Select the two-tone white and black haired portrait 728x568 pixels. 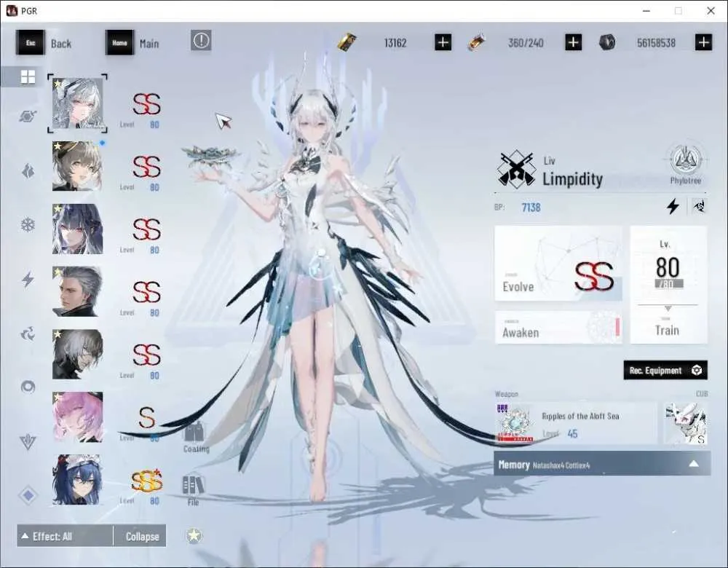coord(78,355)
